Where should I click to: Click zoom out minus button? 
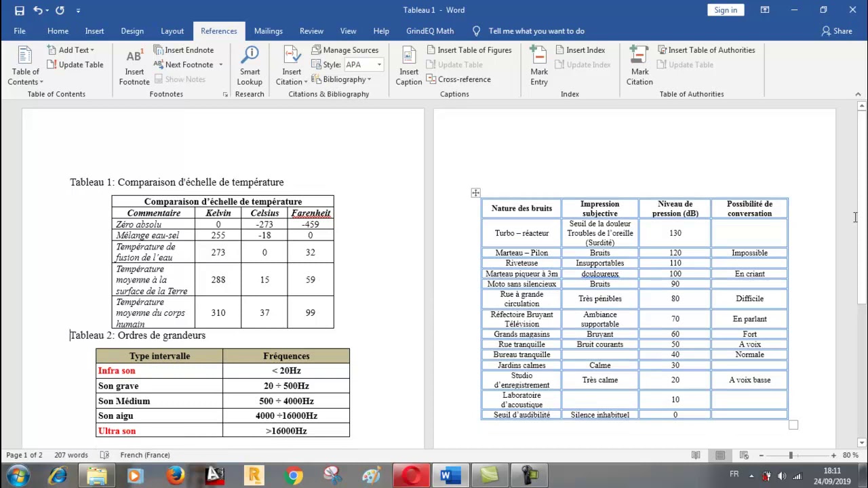click(x=761, y=455)
